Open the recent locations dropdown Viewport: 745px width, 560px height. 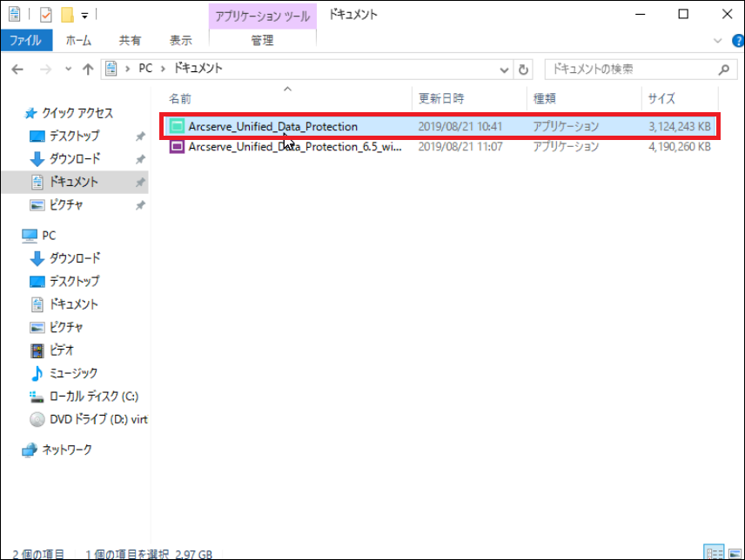click(69, 70)
